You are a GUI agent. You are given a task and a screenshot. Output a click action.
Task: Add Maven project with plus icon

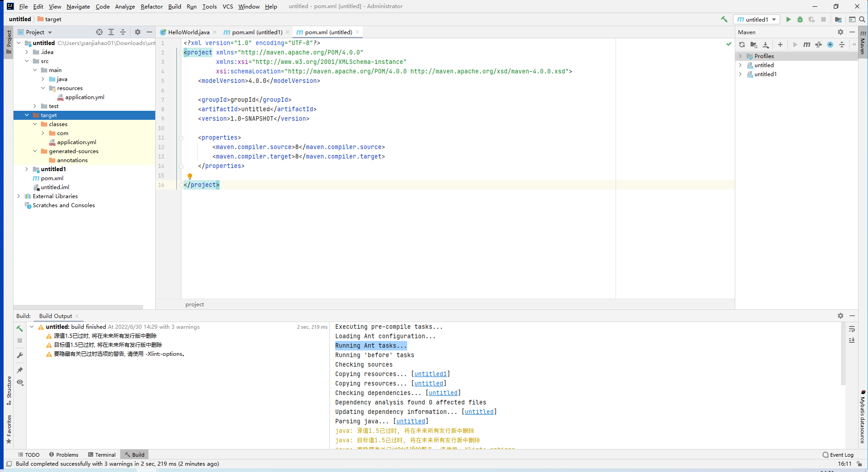click(780, 45)
